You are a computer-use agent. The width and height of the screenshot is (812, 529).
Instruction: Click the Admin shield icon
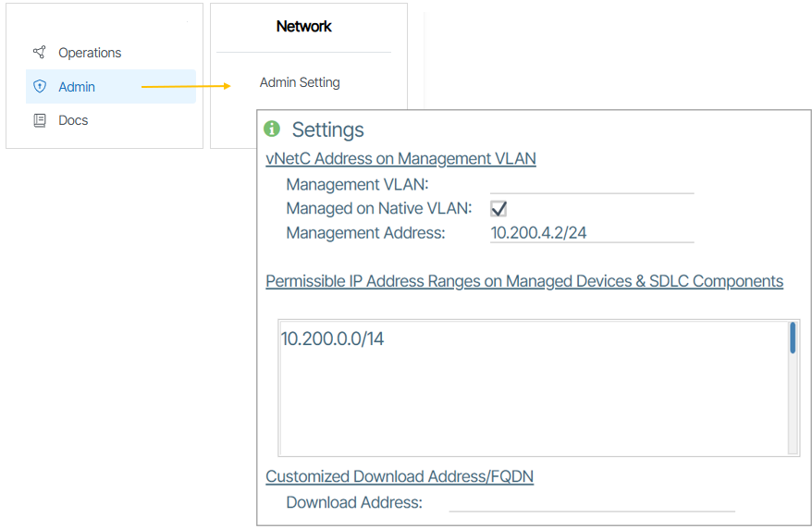click(x=39, y=87)
